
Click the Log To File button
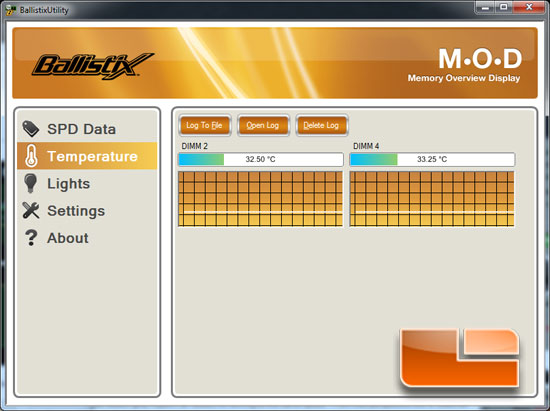point(205,125)
